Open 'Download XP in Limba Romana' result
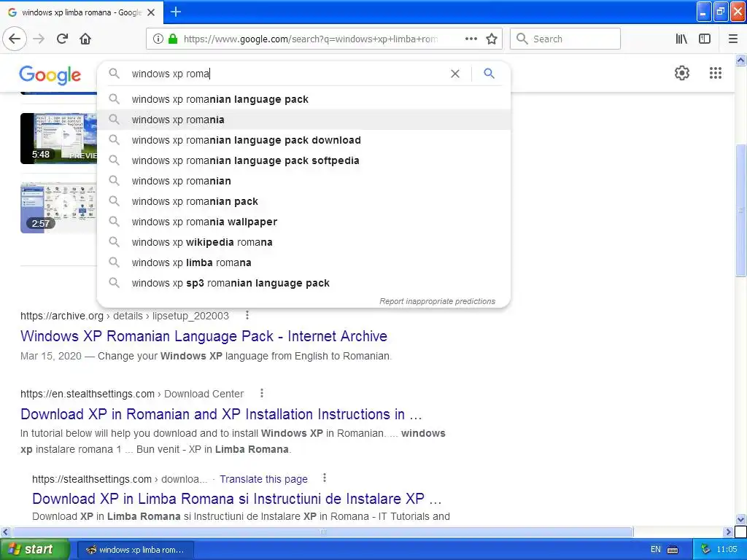Image resolution: width=747 pixels, height=560 pixels. pos(237,499)
